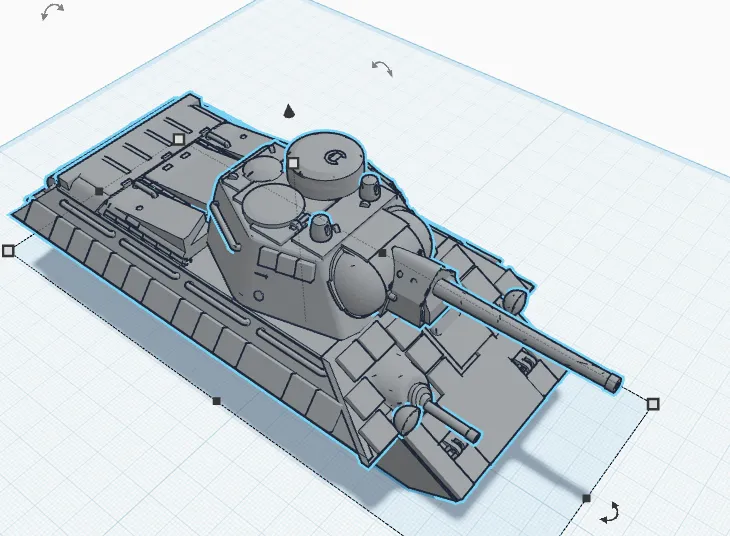Click the black cone lift handle above the tank
Image resolution: width=730 pixels, height=536 pixels.
tap(289, 111)
